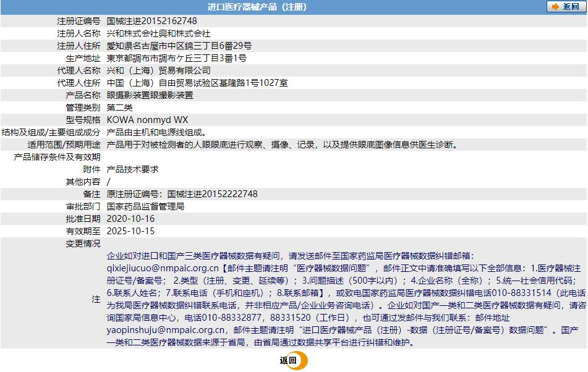
Task: Select registrant name 兴和株式会社興和株式会社
Action: tap(158, 33)
